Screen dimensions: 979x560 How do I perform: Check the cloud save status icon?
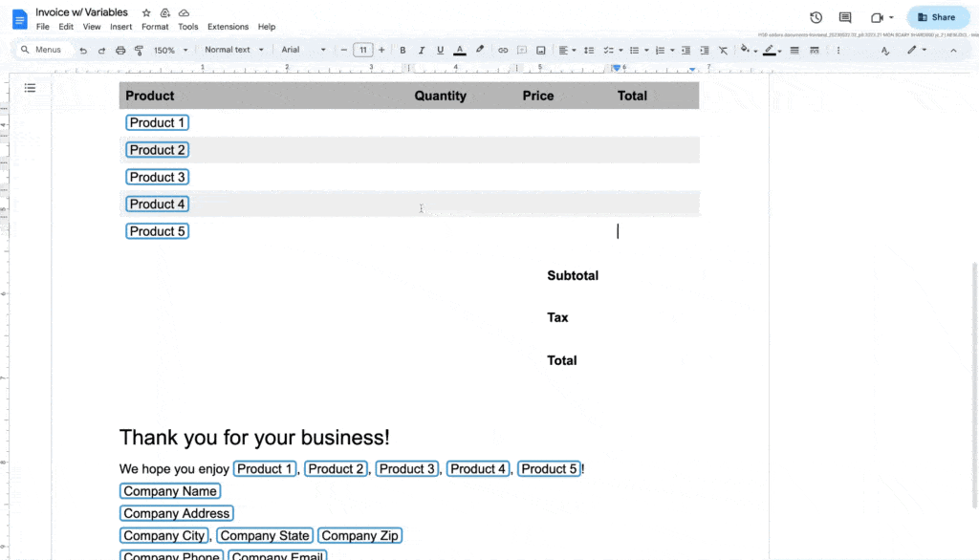(x=184, y=12)
